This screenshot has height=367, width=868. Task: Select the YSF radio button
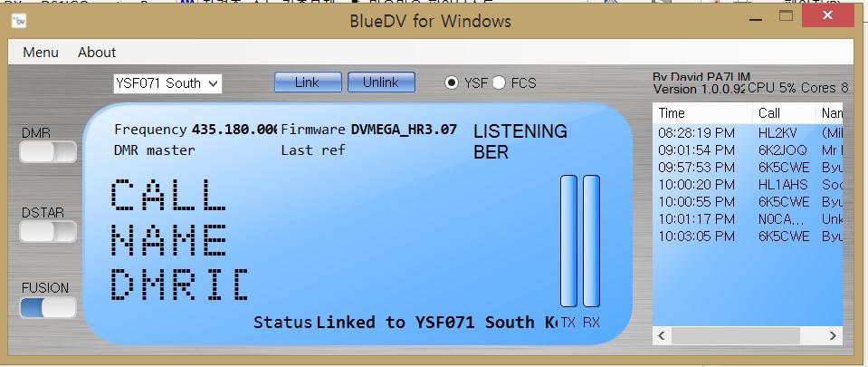(452, 83)
